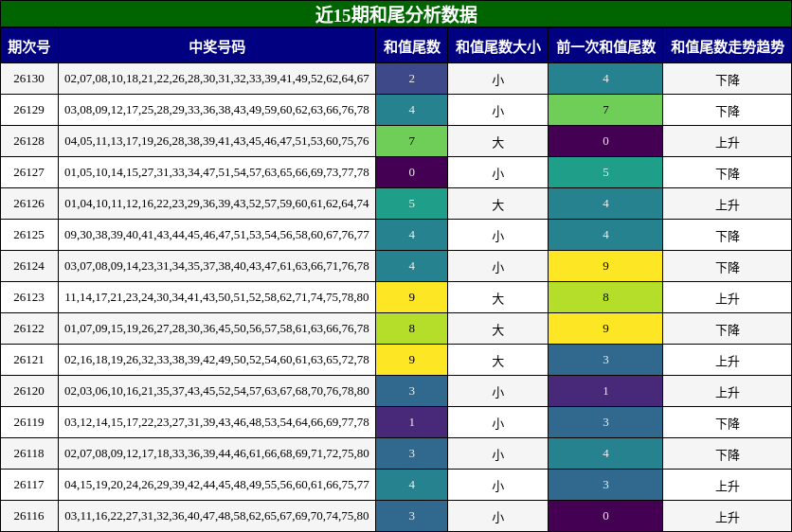Select period number 26126

coord(29,204)
